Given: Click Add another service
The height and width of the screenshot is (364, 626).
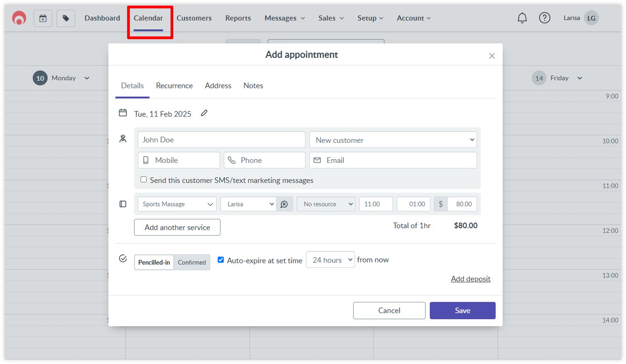Looking at the screenshot, I should [177, 227].
